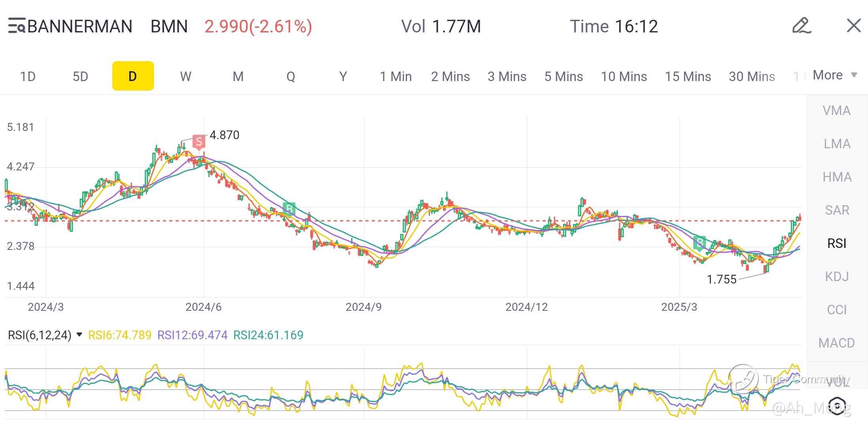This screenshot has height=427, width=868.
Task: Switch to 15 Mins interval tab
Action: pyautogui.click(x=688, y=76)
